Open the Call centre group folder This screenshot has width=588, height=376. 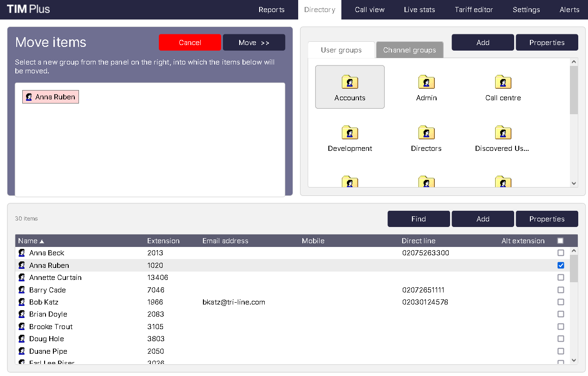tap(503, 87)
